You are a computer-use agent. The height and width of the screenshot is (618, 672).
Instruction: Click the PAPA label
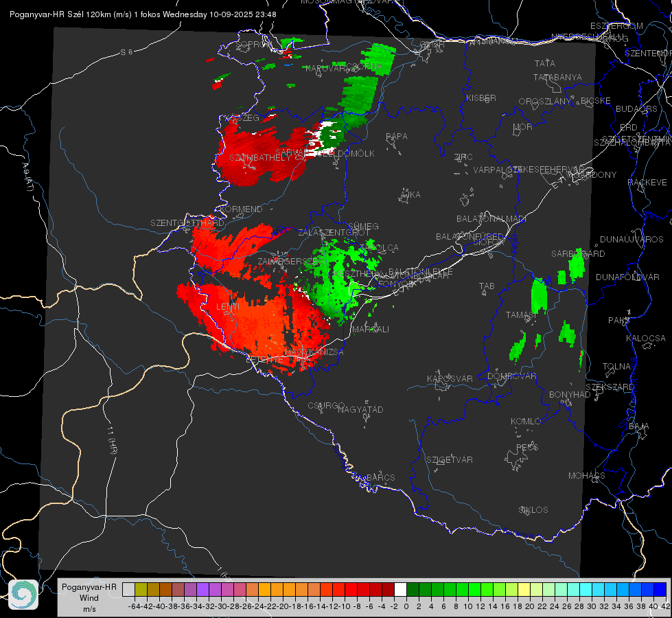(x=397, y=137)
